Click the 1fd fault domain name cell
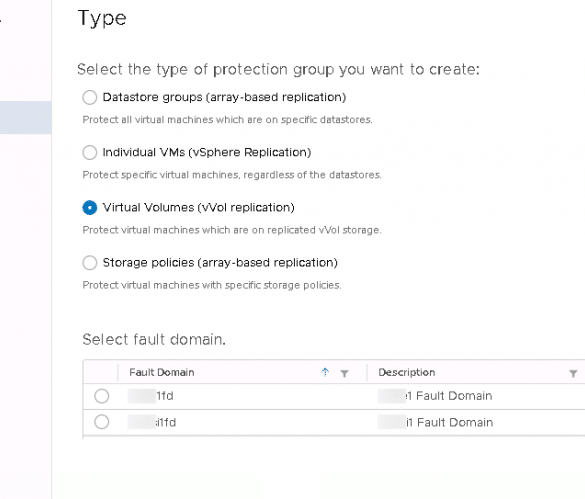This screenshot has height=499, width=585. click(151, 396)
